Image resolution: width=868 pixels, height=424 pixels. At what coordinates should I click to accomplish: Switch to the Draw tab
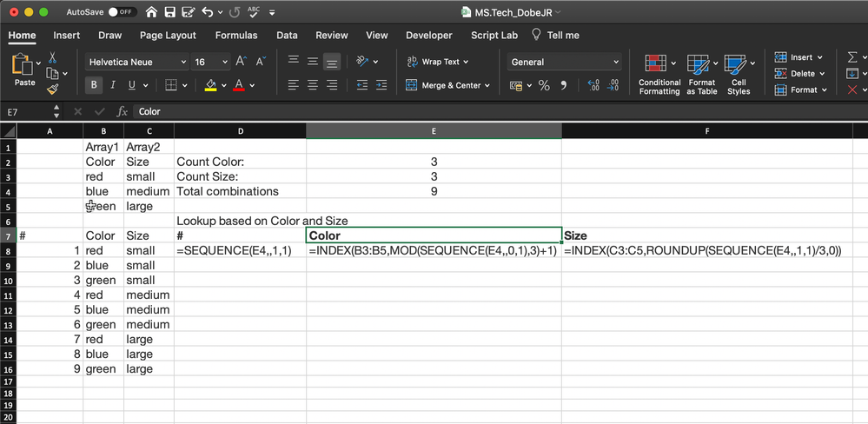109,35
